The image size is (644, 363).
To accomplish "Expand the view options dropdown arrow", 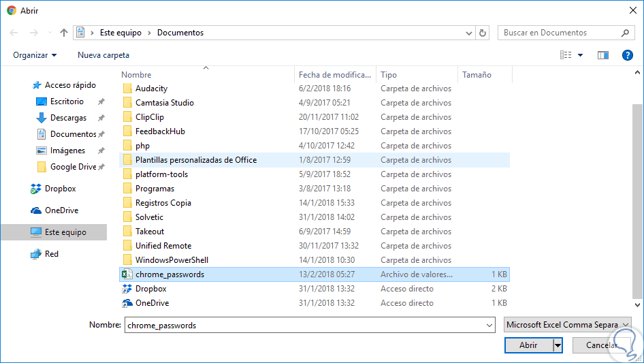I will [x=581, y=55].
